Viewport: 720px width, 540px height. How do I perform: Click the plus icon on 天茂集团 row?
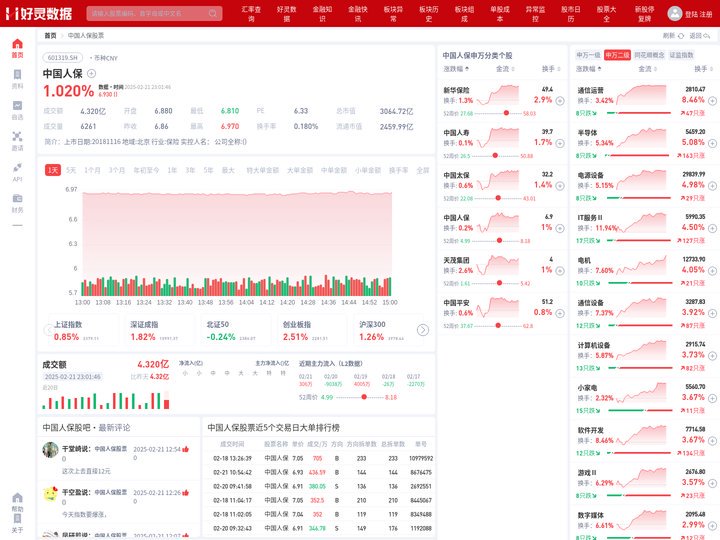[x=560, y=271]
